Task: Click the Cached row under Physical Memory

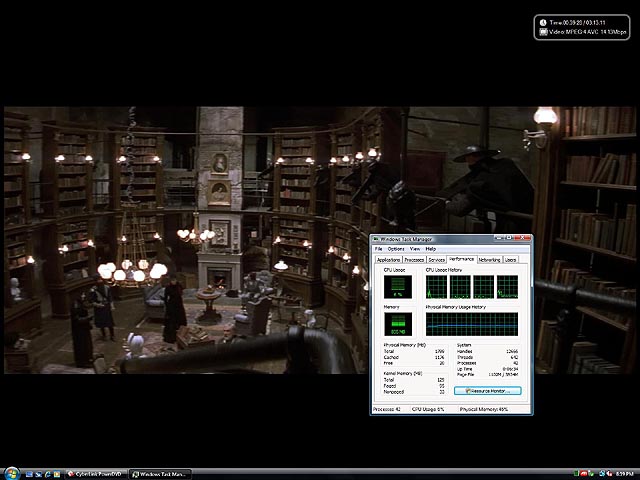Action: pyautogui.click(x=414, y=357)
